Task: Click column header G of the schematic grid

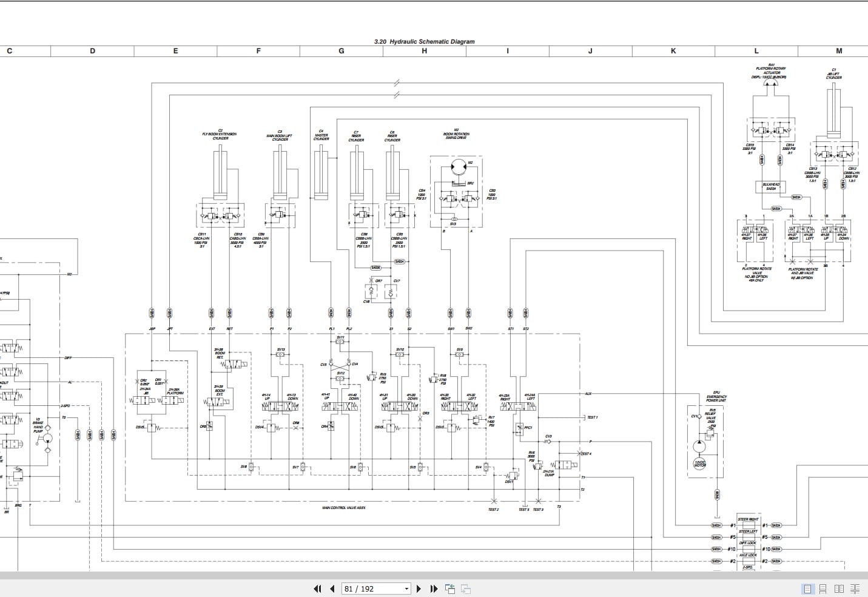Action: coord(341,51)
